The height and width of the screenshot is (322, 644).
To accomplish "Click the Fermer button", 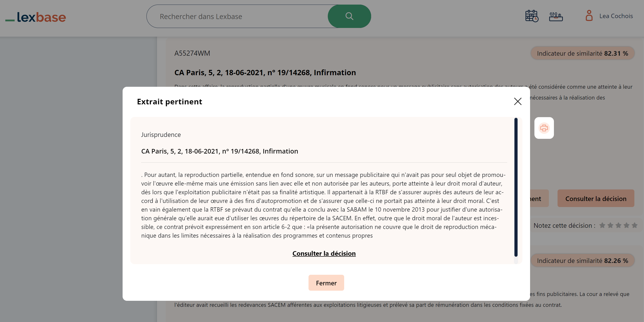I will click(326, 283).
